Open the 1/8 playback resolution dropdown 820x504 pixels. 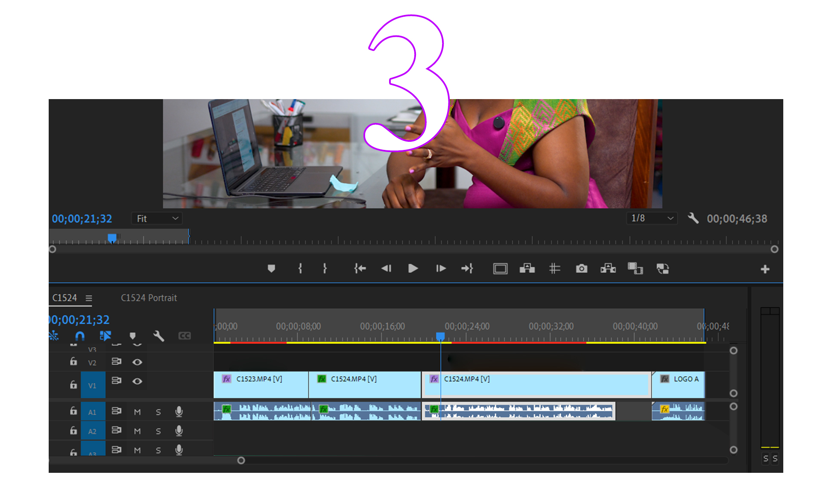[652, 218]
